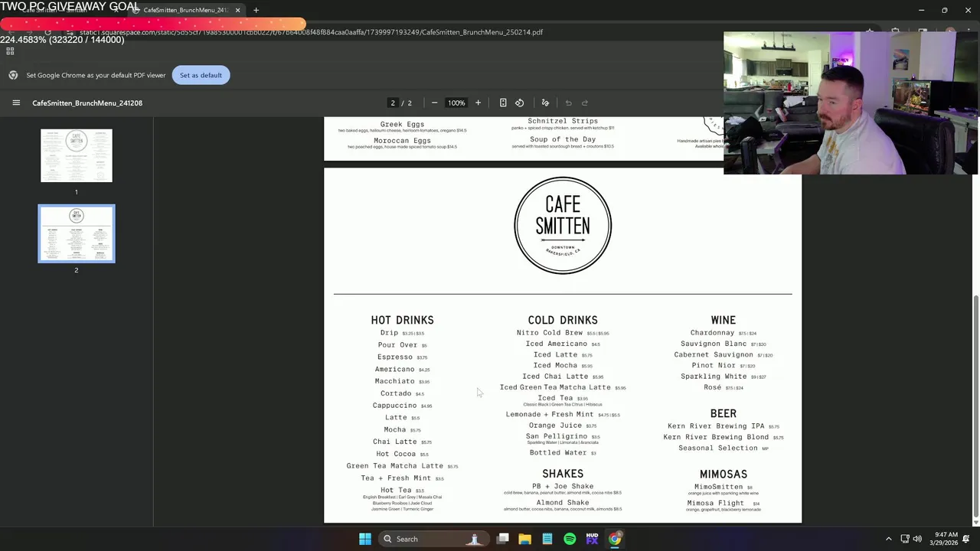Image resolution: width=980 pixels, height=551 pixels.
Task: Click the PDF viewer vertical scrollbar
Action: click(975, 406)
